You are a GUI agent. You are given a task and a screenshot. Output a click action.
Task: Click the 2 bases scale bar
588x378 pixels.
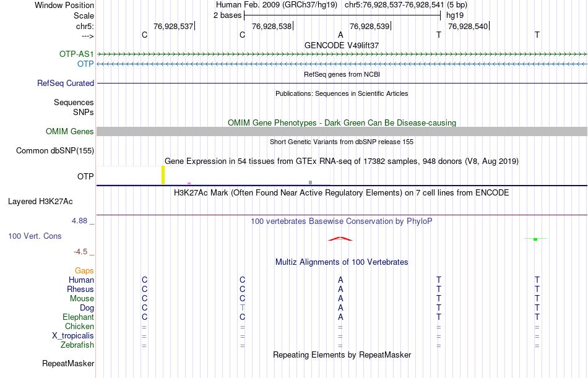[342, 15]
